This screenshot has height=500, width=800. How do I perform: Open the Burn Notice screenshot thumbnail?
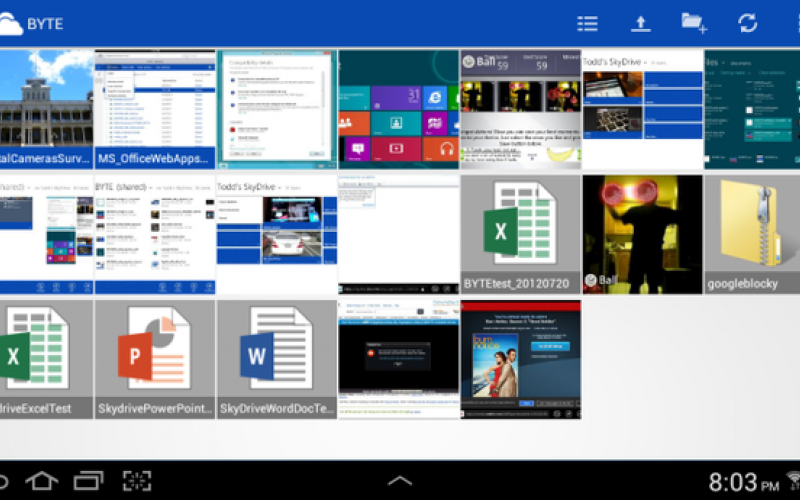[520, 359]
